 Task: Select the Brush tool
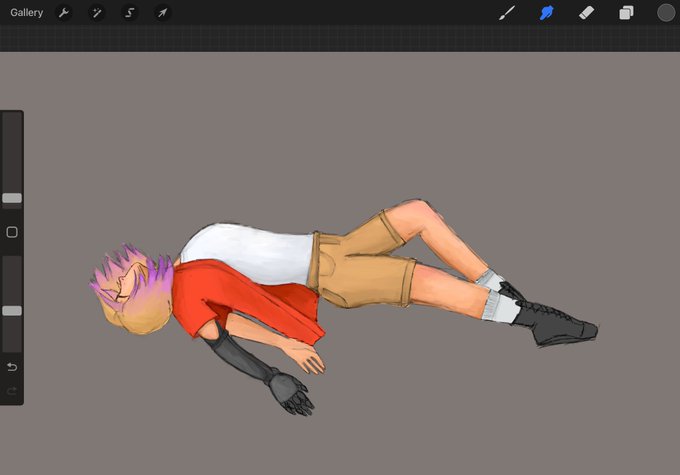coord(507,13)
